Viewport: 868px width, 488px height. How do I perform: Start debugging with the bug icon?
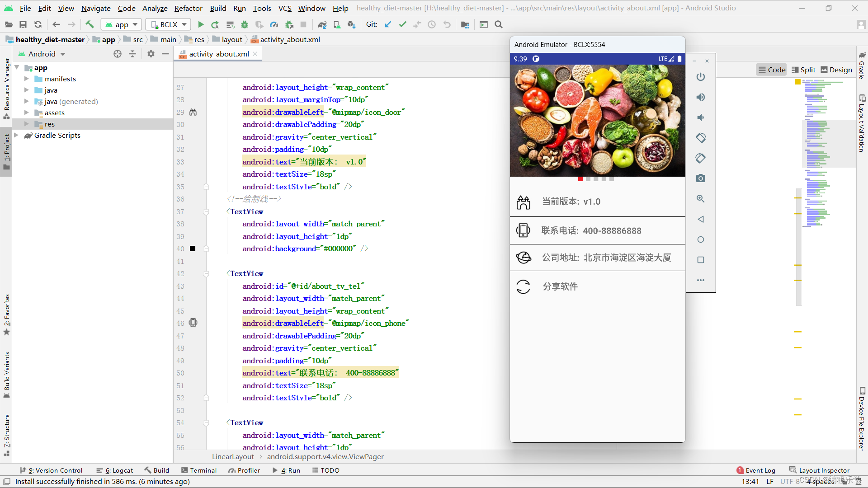pos(244,24)
